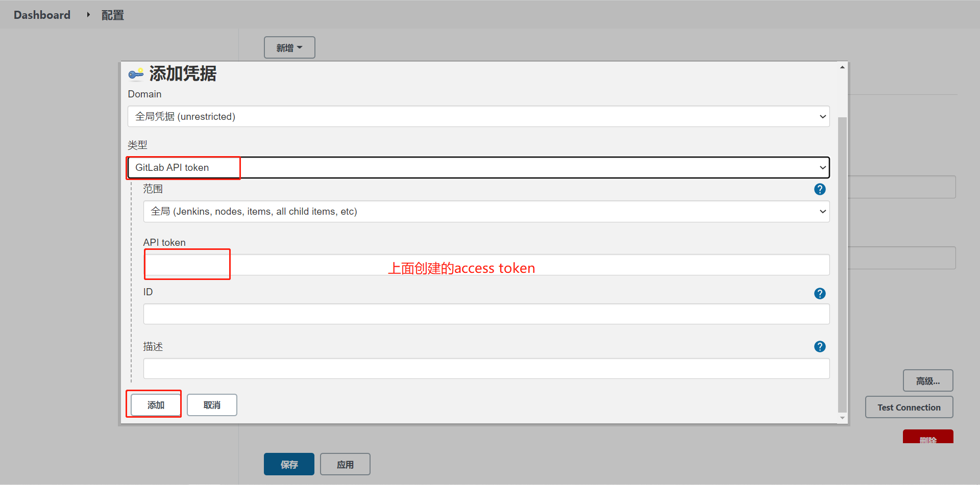Open help for the 描述 description field
980x485 pixels.
click(820, 347)
